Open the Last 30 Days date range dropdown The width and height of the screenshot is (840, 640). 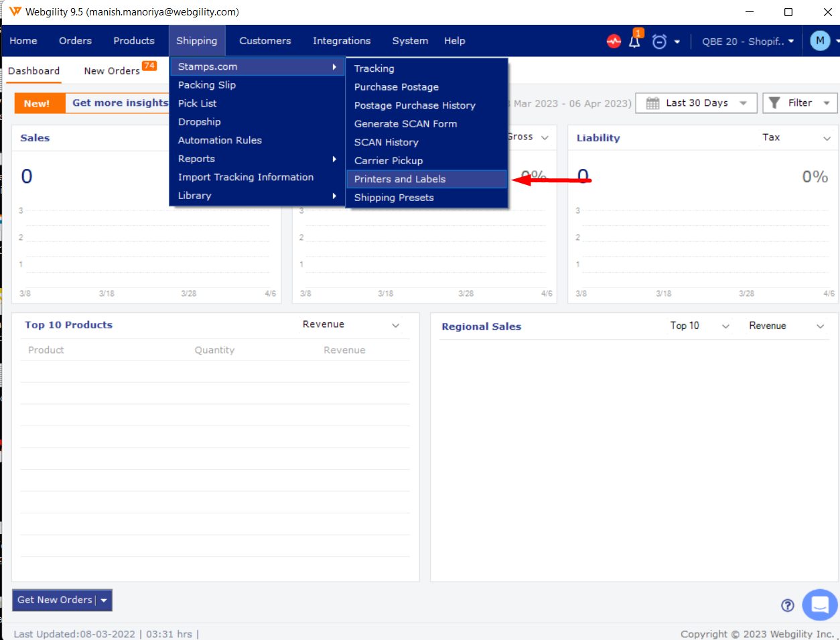coord(697,103)
